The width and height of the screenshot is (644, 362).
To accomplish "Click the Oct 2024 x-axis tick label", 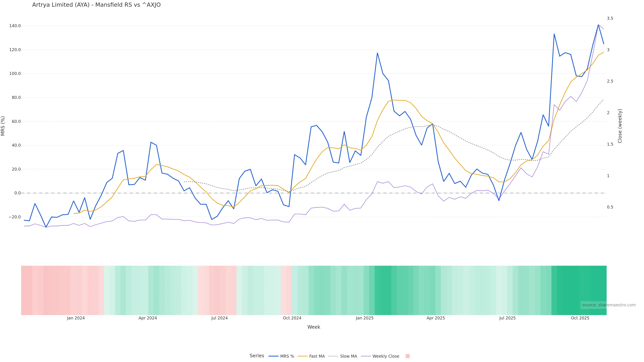I will (292, 318).
